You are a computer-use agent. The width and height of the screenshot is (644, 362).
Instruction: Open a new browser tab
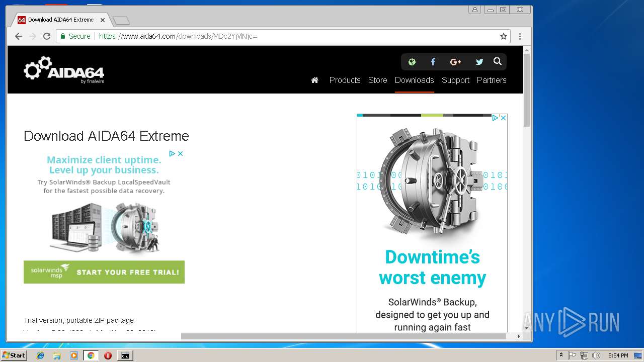point(121,20)
